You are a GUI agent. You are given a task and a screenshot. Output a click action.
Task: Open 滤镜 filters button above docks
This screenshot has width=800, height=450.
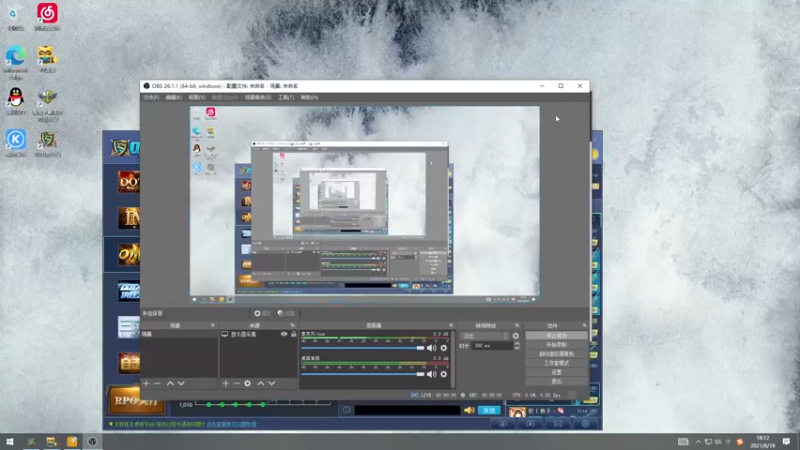[286, 313]
